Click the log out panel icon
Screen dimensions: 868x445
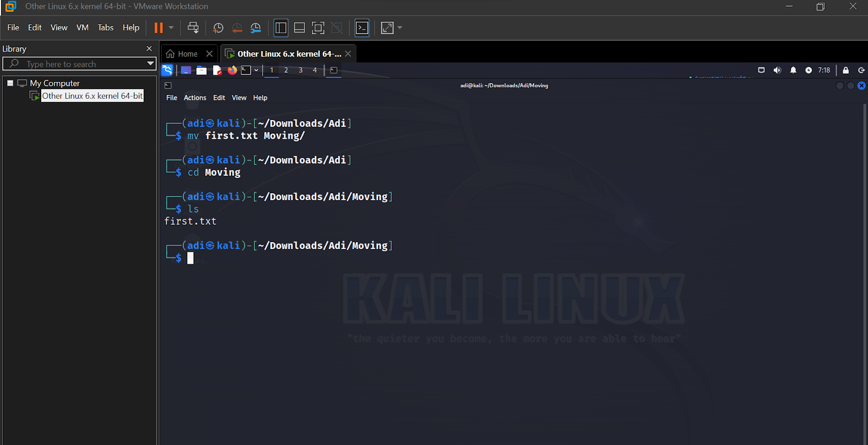tap(861, 70)
